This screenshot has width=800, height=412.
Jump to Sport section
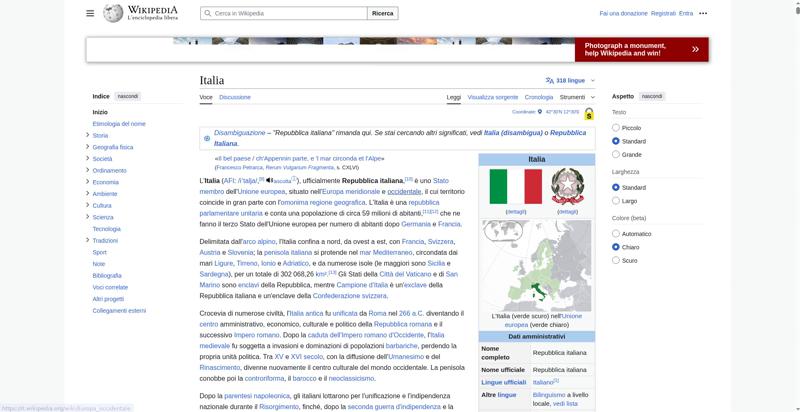pyautogui.click(x=99, y=252)
